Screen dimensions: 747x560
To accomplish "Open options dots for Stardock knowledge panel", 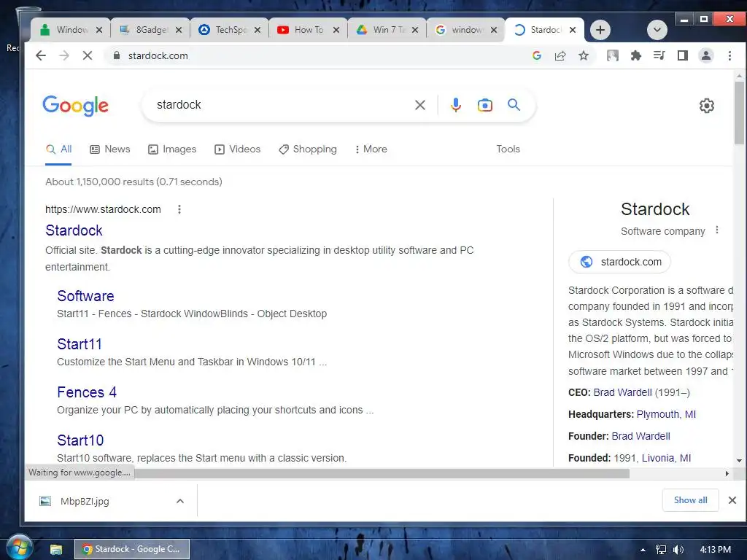I will pos(716,230).
